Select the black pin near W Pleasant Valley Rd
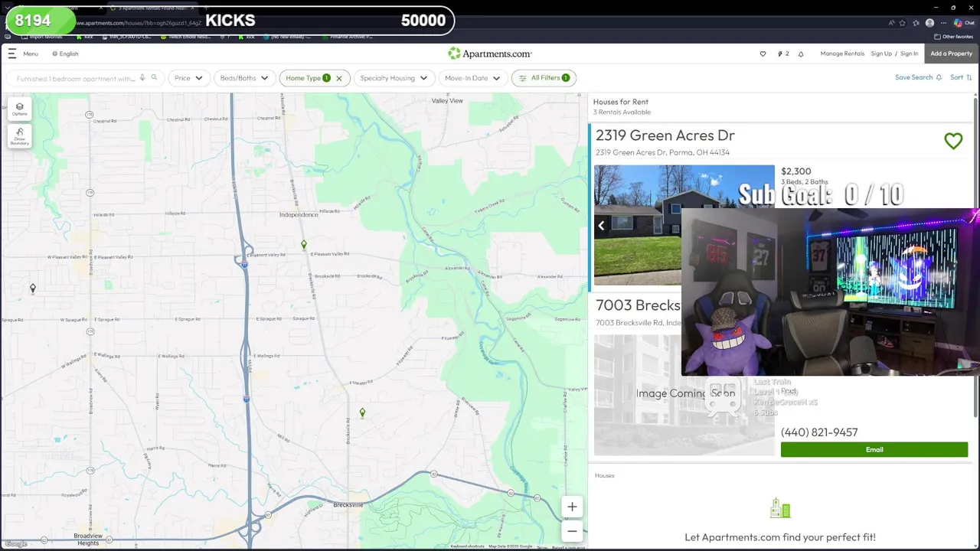980x551 pixels. 33,289
